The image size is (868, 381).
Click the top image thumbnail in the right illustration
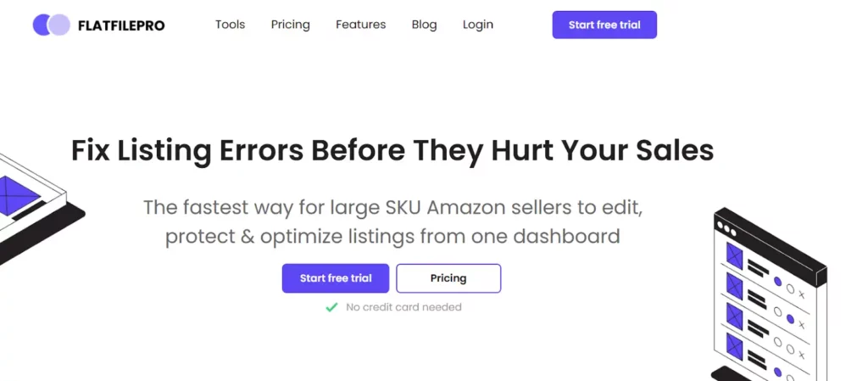tap(734, 255)
